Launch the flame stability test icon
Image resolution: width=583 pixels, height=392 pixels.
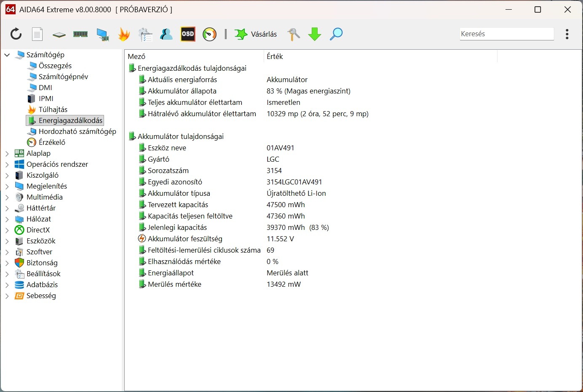click(124, 34)
